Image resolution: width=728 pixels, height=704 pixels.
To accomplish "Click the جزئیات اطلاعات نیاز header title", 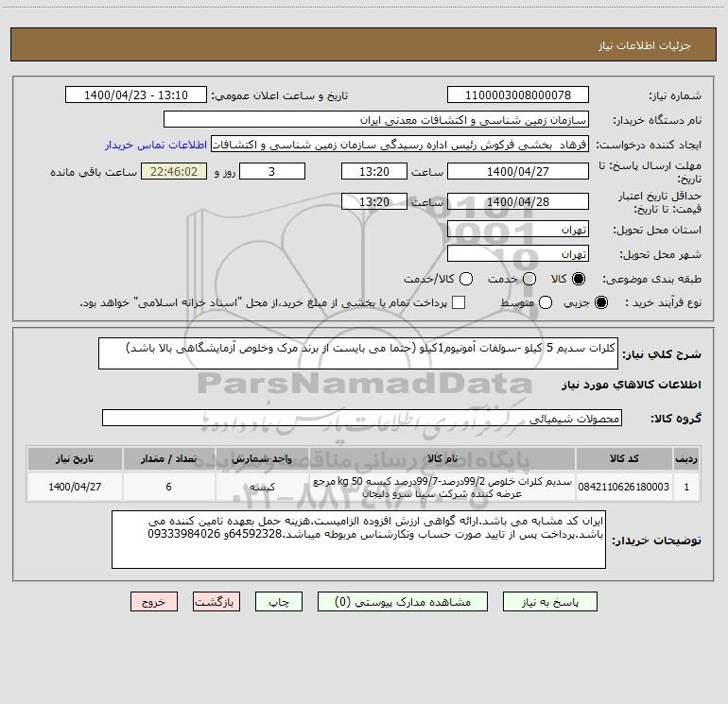I will coord(645,45).
